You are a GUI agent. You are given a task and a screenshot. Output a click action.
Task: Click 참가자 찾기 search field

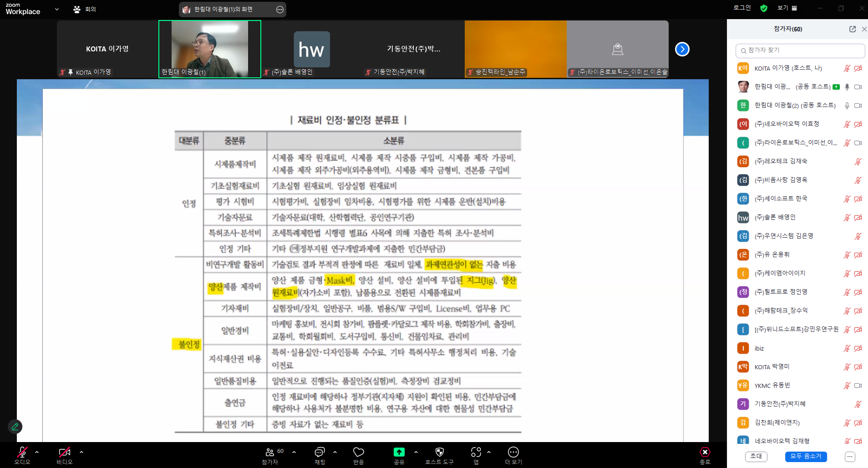[800, 51]
